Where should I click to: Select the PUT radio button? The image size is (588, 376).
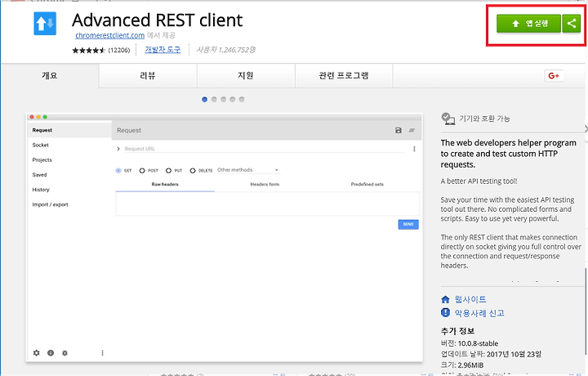tap(169, 170)
